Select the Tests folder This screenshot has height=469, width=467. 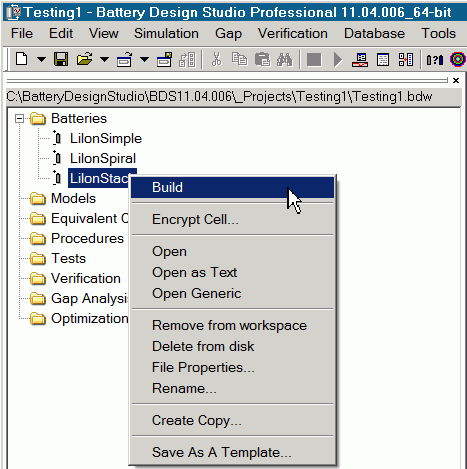coord(68,258)
